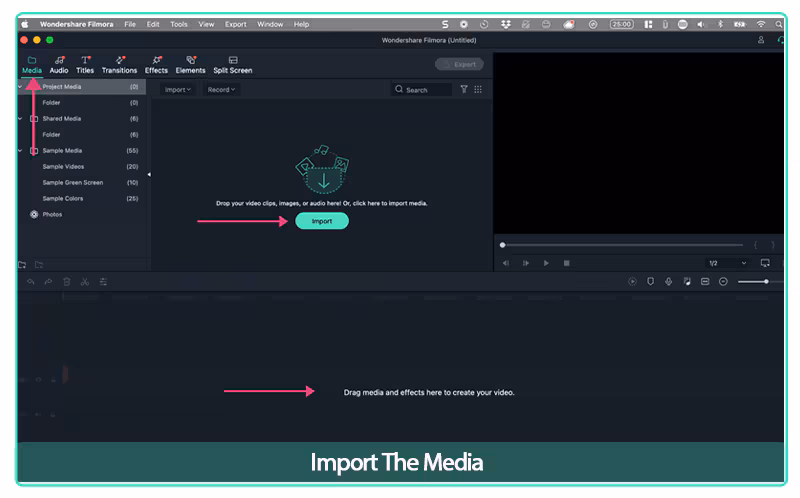Open the Tools menu
Screen dimensions: 800x498
tap(179, 24)
